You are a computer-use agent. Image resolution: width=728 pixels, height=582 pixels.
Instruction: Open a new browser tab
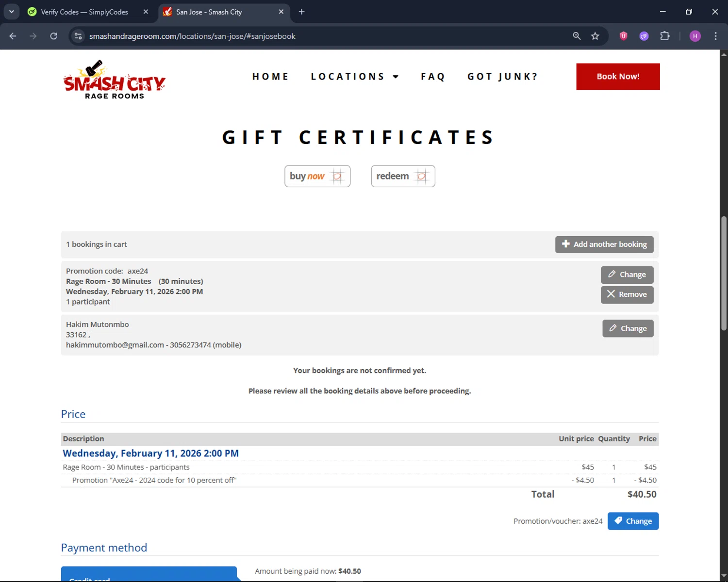301,12
